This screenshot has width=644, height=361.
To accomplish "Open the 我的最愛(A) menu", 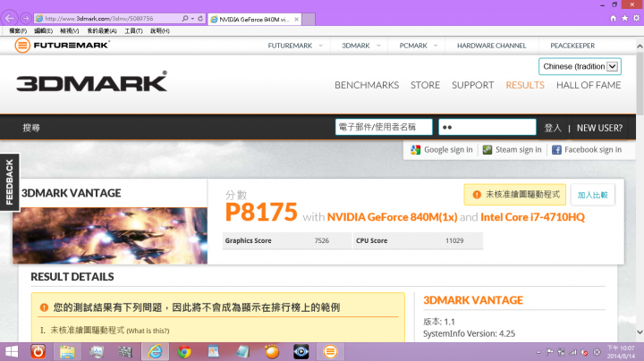I will click(x=102, y=30).
